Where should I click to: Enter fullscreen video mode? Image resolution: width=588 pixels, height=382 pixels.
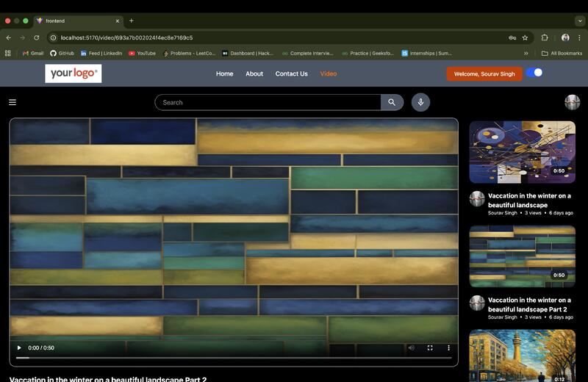tap(430, 347)
